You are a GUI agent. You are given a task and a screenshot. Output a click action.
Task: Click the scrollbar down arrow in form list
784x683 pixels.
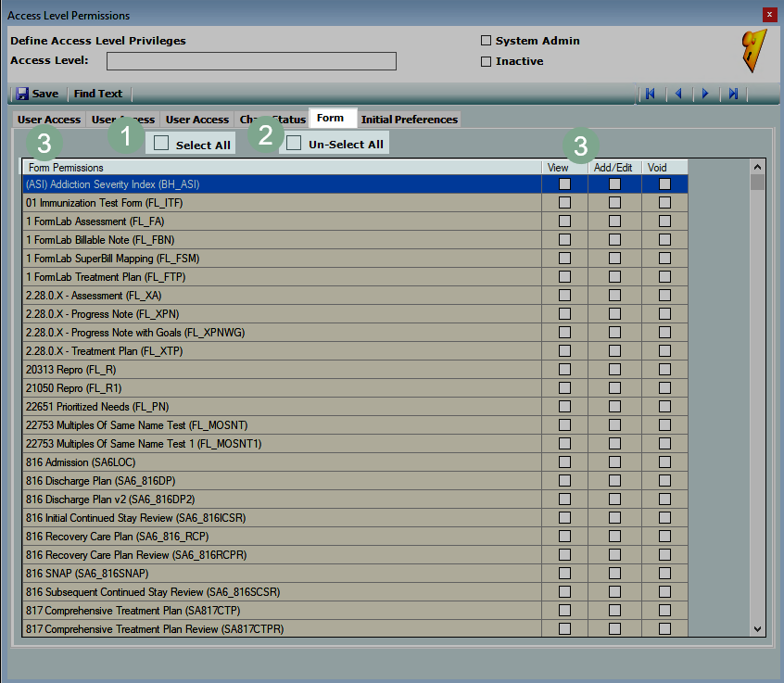757,628
